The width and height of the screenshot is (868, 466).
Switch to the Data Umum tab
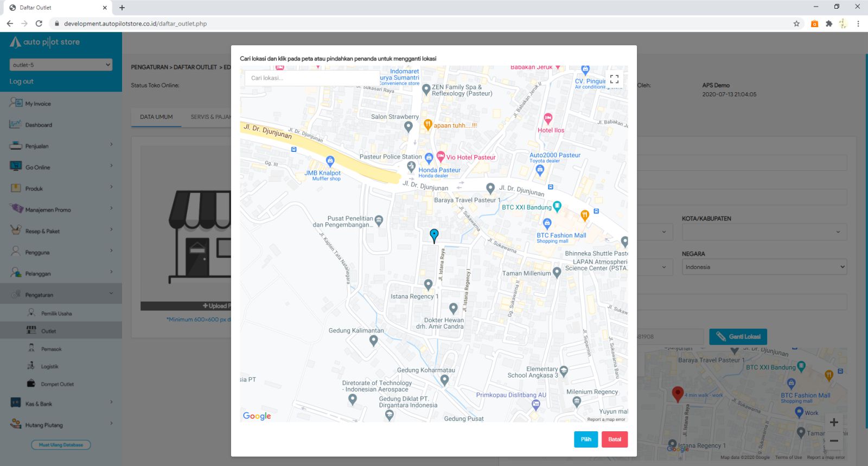(x=156, y=117)
